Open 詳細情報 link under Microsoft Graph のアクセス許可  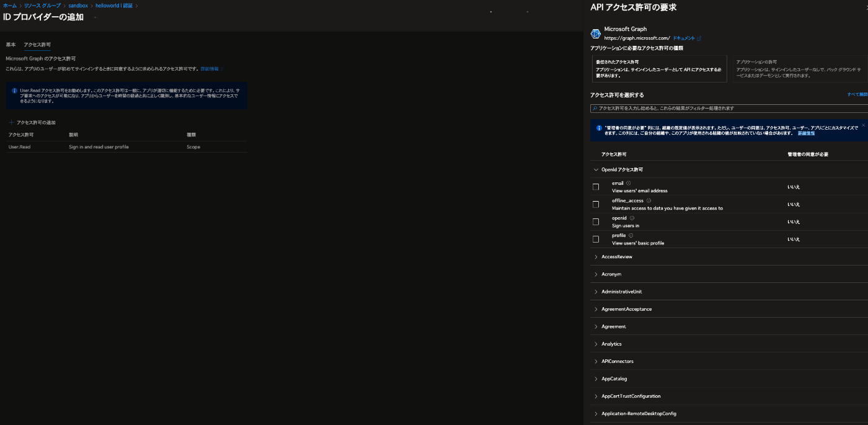pyautogui.click(x=209, y=68)
